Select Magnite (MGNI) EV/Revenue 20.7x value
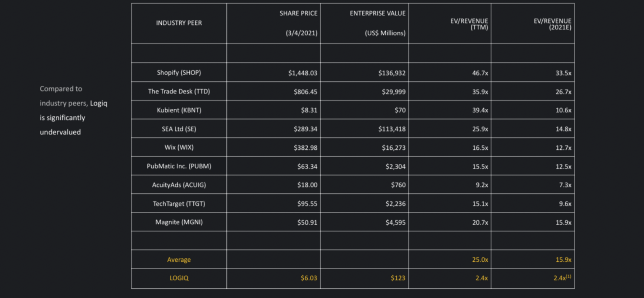 pos(480,222)
